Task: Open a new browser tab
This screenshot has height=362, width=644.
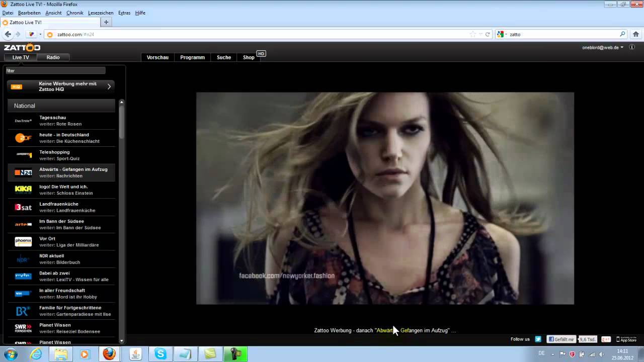Action: [x=106, y=22]
